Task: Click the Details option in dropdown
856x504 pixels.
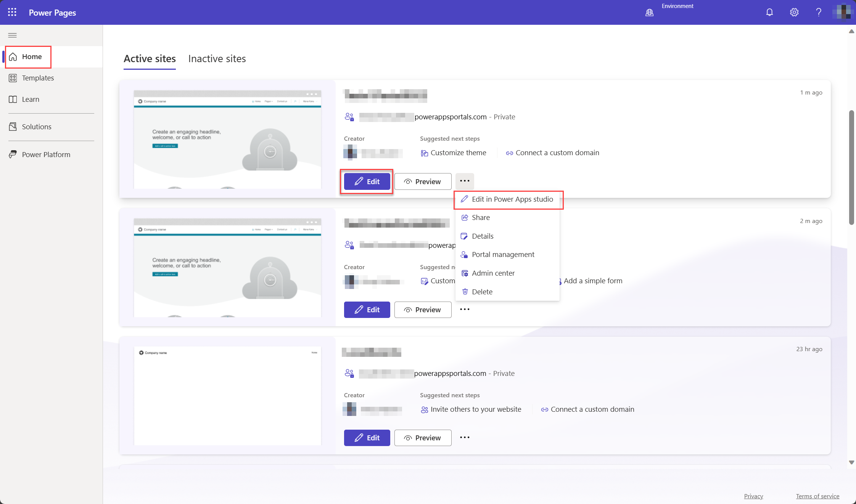Action: (483, 236)
